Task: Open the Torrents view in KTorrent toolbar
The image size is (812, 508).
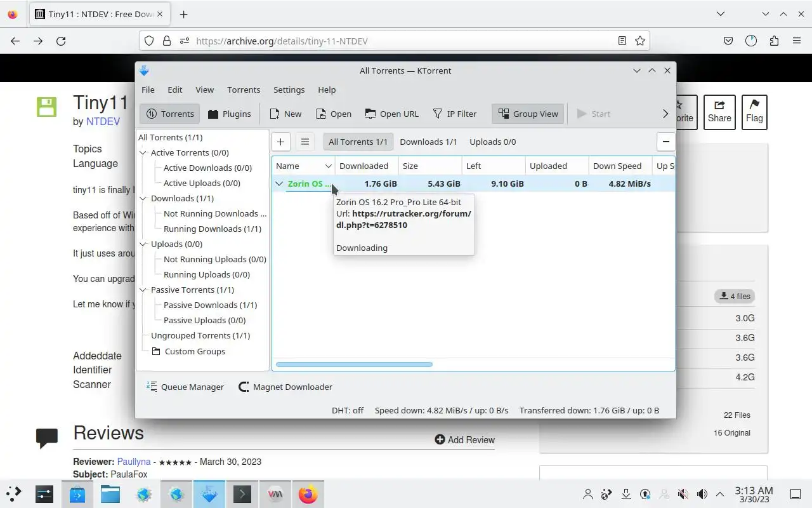Action: pos(170,114)
